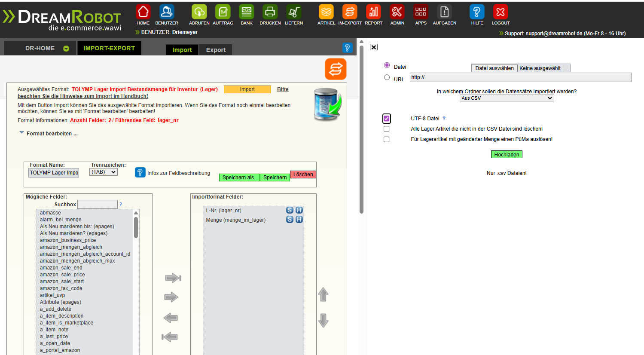Select the ADMIN icon
This screenshot has height=355, width=644.
(397, 12)
